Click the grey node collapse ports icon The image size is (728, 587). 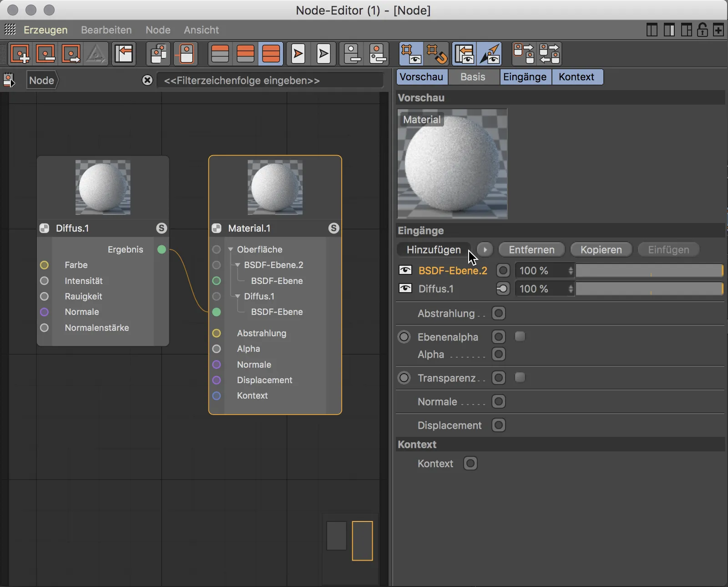point(352,54)
